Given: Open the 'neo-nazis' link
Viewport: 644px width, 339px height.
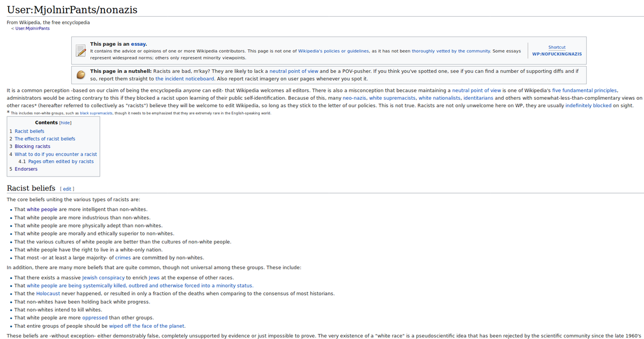Looking at the screenshot, I should pyautogui.click(x=353, y=98).
